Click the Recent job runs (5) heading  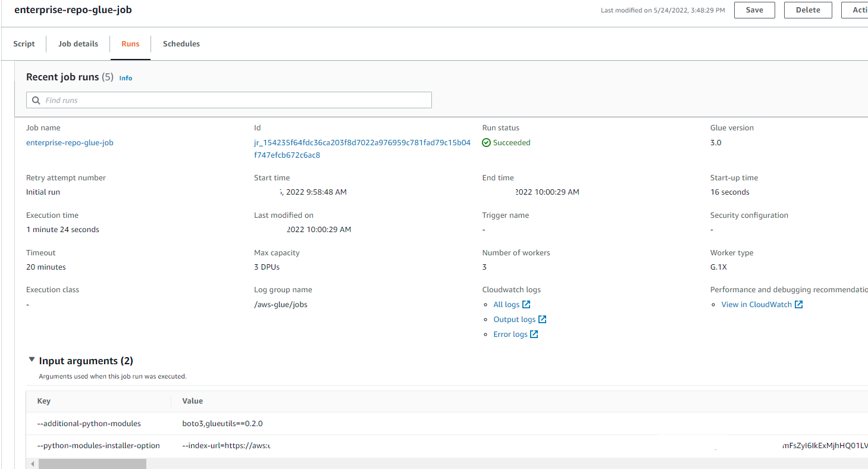pyautogui.click(x=70, y=77)
